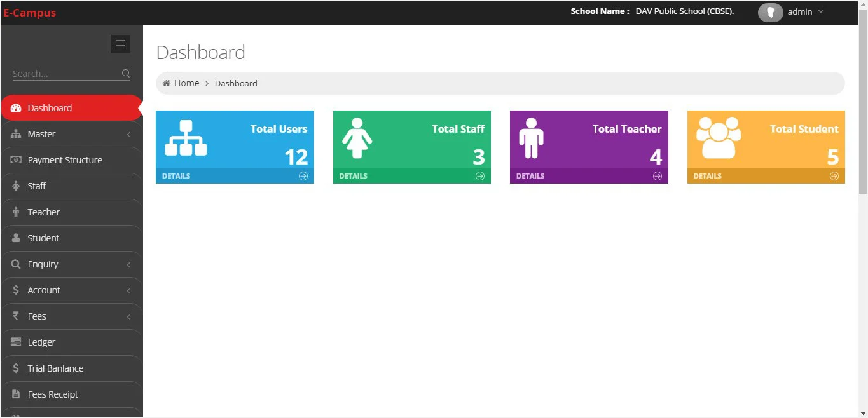Toggle the sidebar hamburger menu icon
This screenshot has height=418, width=868.
point(120,44)
